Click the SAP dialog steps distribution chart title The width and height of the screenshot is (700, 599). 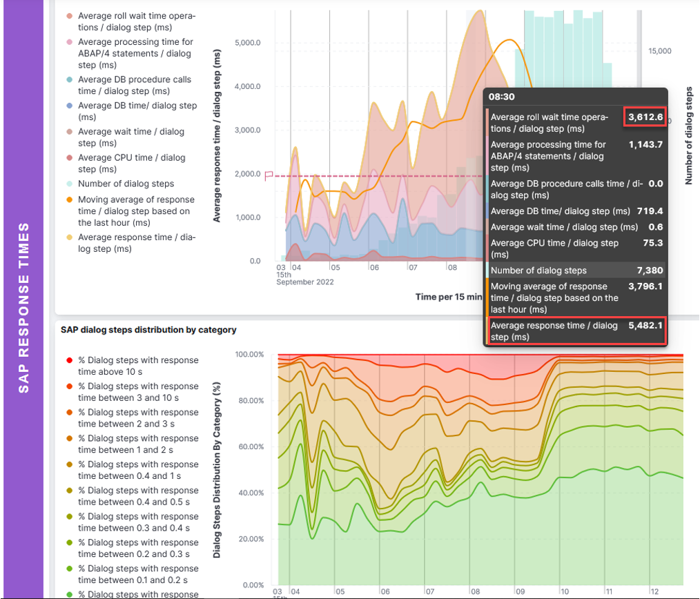click(x=148, y=330)
